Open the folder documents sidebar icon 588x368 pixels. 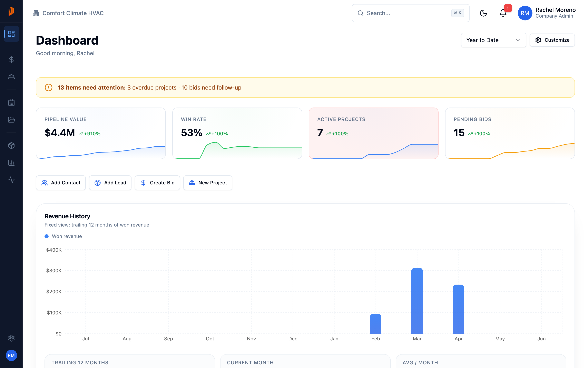[x=11, y=120]
